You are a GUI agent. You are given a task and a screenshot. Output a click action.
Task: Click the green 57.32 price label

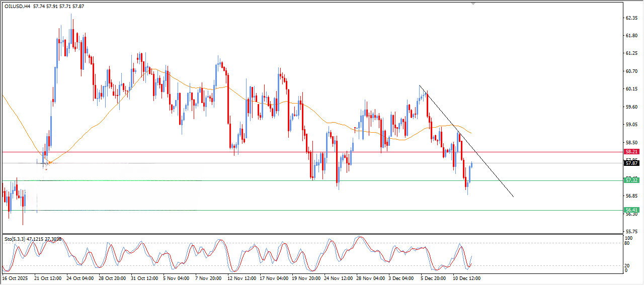coord(631,180)
